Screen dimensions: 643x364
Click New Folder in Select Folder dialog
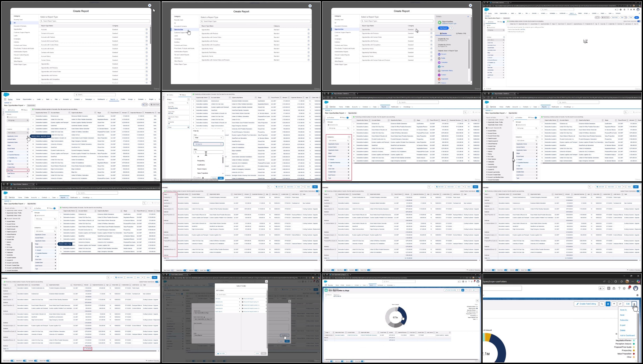[x=221, y=353]
